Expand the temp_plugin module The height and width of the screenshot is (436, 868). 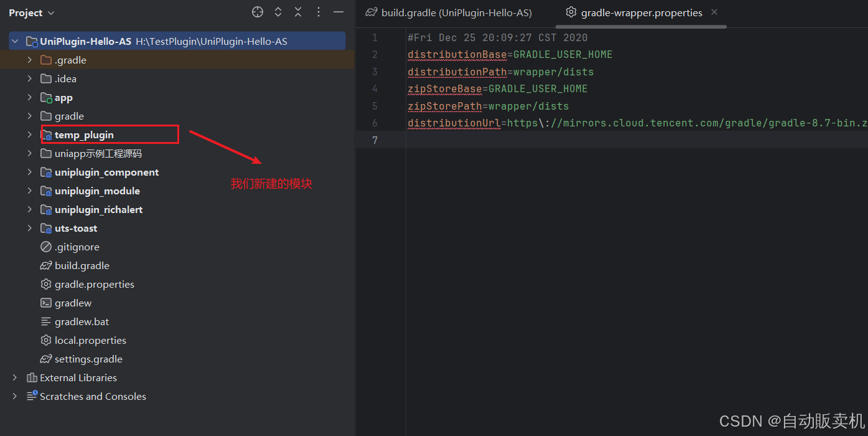29,135
